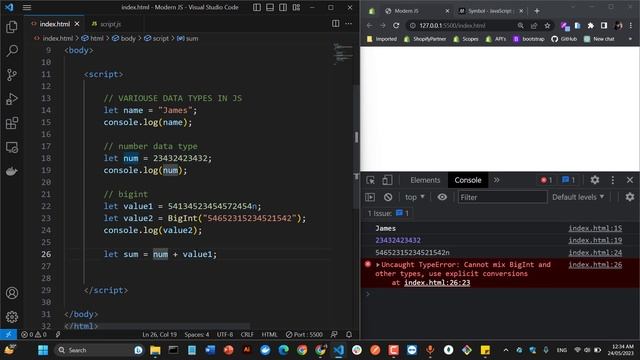Image resolution: width=640 pixels, height=360 pixels.
Task: Open the browser Extensions puzzle icon
Action: pyautogui.click(x=591, y=25)
